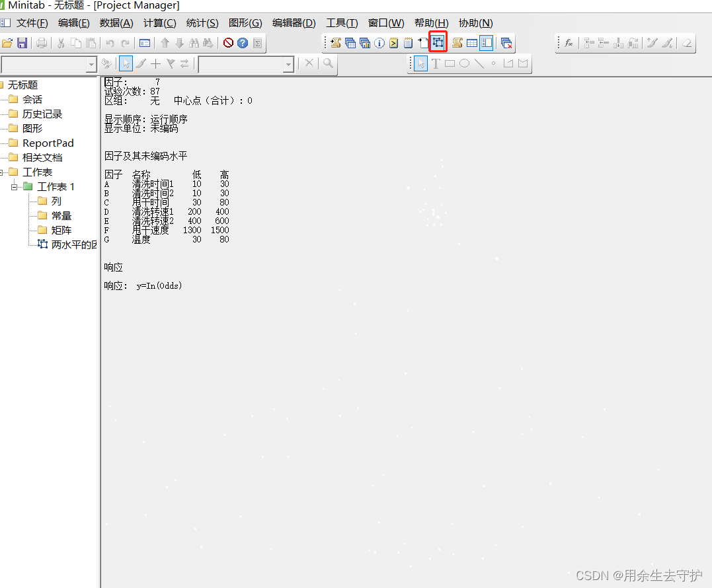Select the ReportPad folder in tree

pyautogui.click(x=48, y=143)
